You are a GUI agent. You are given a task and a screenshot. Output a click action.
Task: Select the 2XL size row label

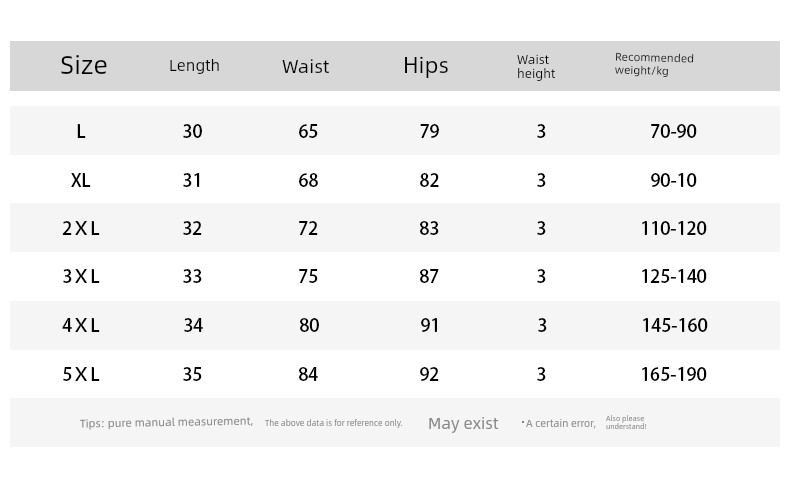click(81, 228)
